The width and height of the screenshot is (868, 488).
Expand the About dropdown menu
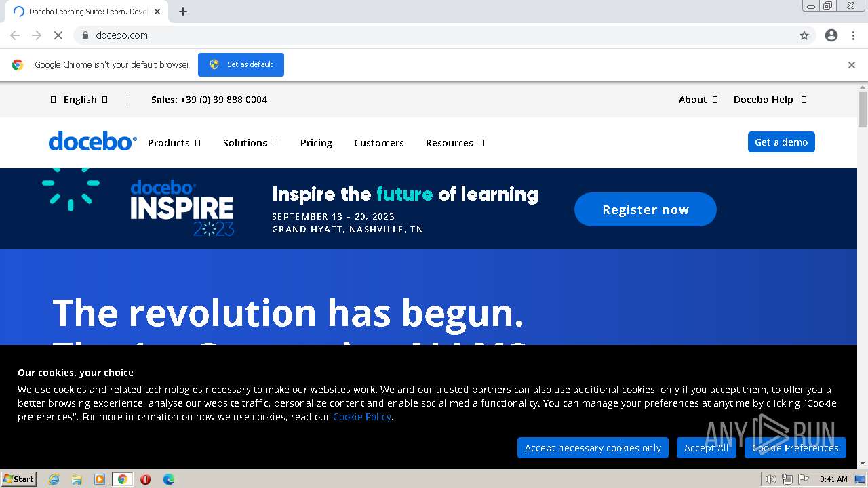pyautogui.click(x=698, y=100)
